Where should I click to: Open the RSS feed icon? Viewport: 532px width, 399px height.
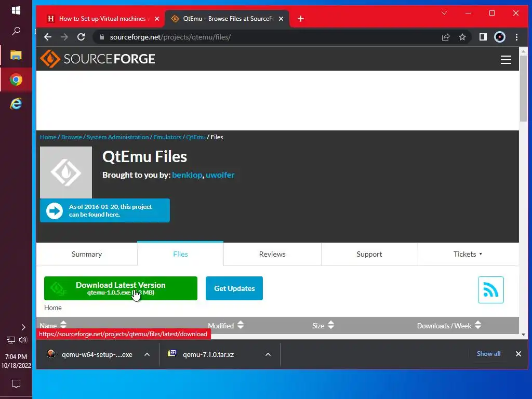(490, 290)
